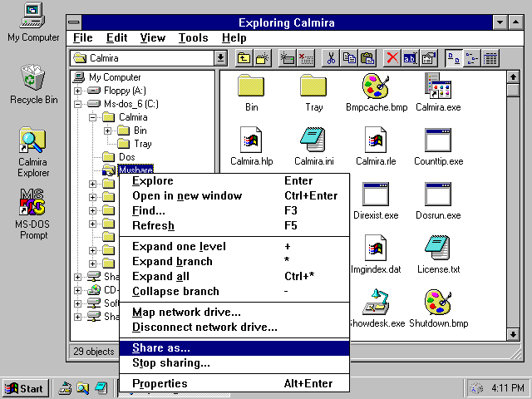532x399 pixels.
Task: Select the Counttip.exe file icon
Action: click(438, 140)
